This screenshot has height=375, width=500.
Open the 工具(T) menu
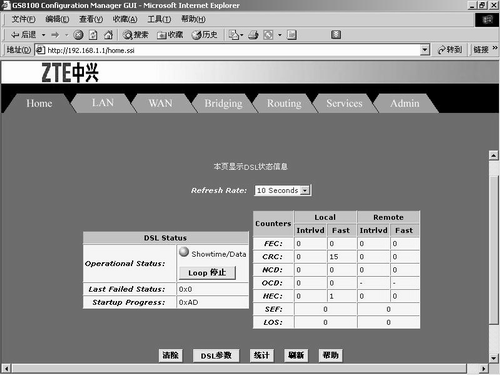point(159,19)
